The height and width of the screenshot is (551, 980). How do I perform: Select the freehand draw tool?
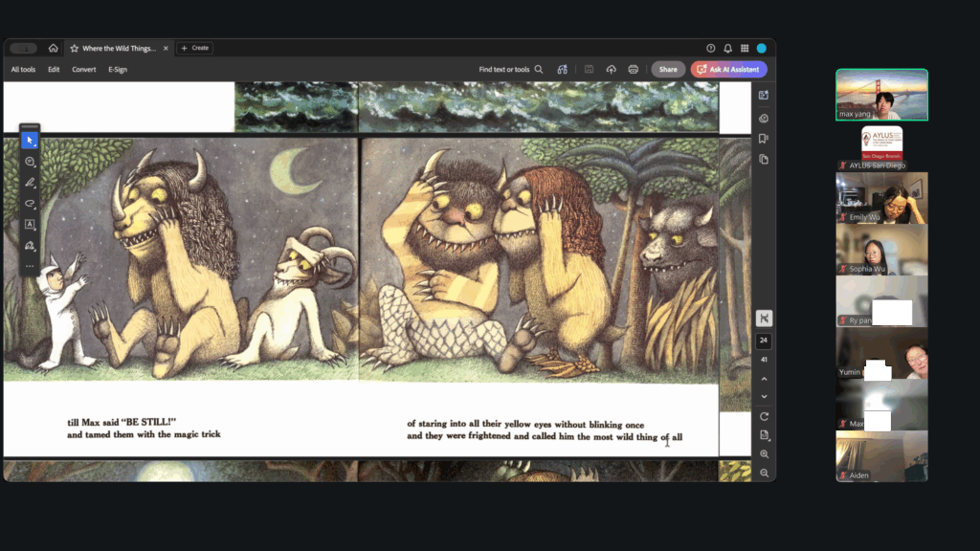point(30,204)
